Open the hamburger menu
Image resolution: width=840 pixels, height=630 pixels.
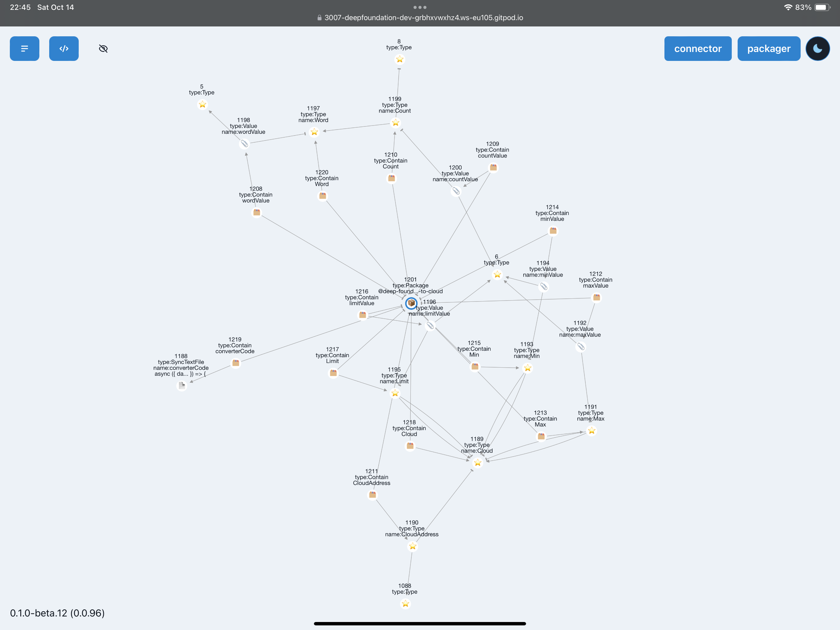(x=24, y=48)
